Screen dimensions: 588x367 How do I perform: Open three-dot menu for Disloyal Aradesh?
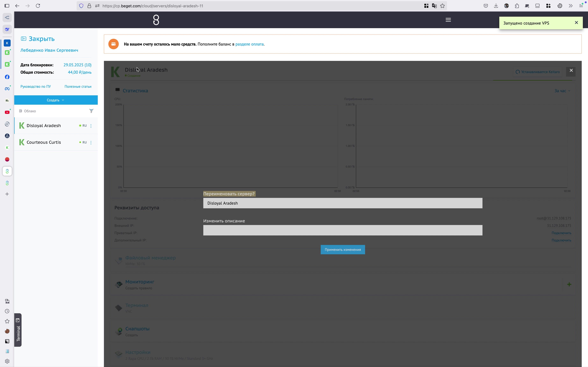pos(91,126)
